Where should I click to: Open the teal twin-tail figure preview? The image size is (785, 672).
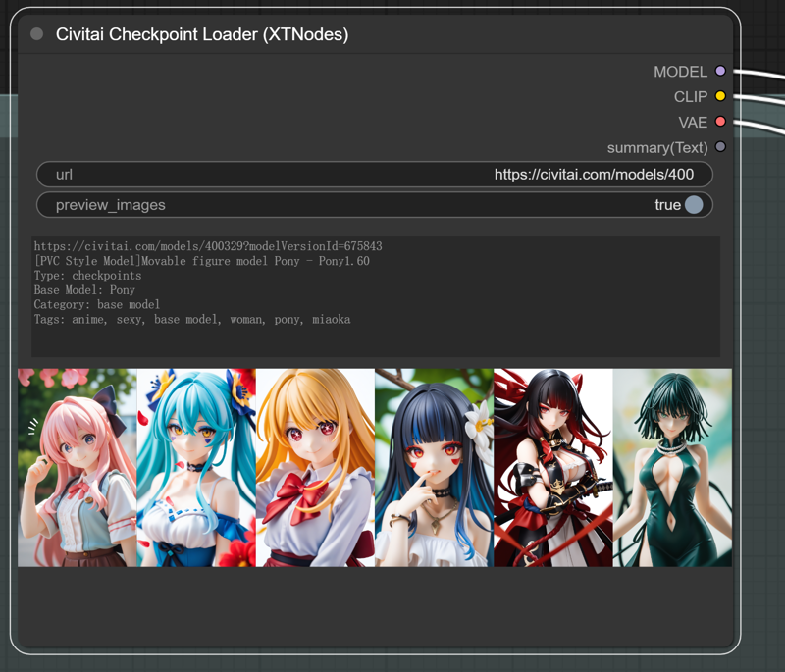click(196, 468)
